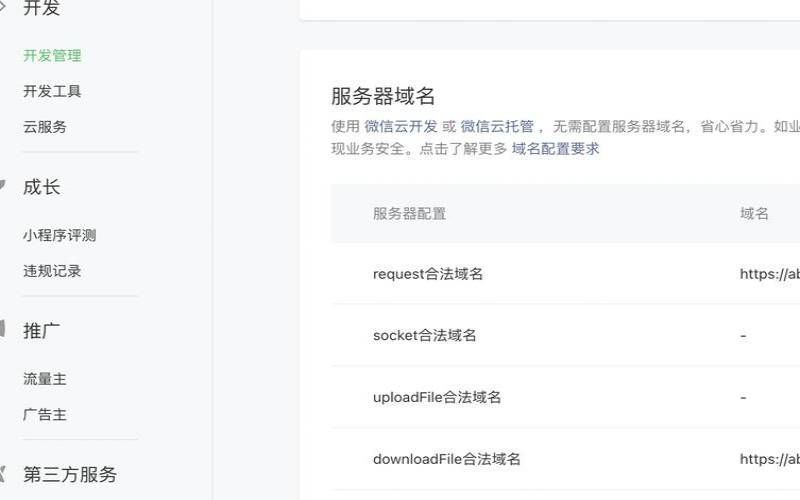Image resolution: width=800 pixels, height=500 pixels.
Task: Click the uploadFile合法域名 dash value
Action: click(743, 398)
